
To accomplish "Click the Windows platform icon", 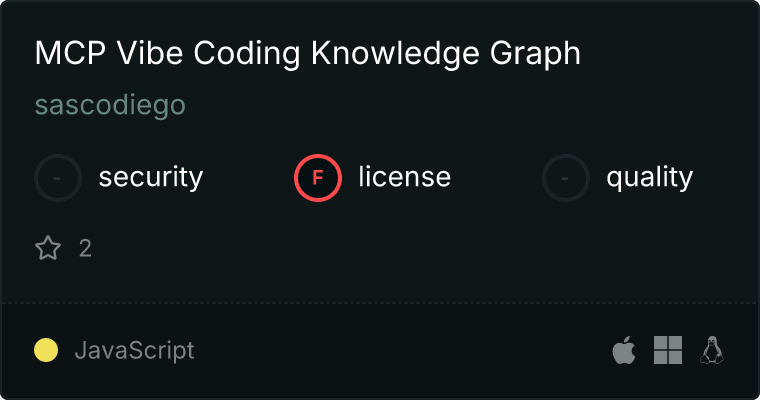I will tap(668, 350).
